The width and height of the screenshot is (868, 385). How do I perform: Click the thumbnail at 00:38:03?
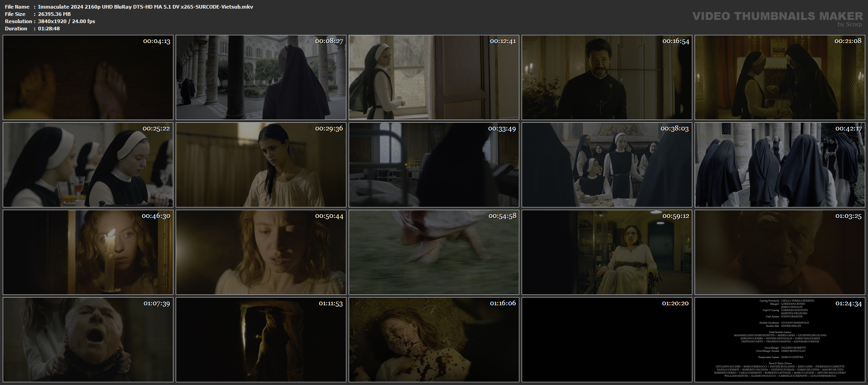click(x=607, y=165)
